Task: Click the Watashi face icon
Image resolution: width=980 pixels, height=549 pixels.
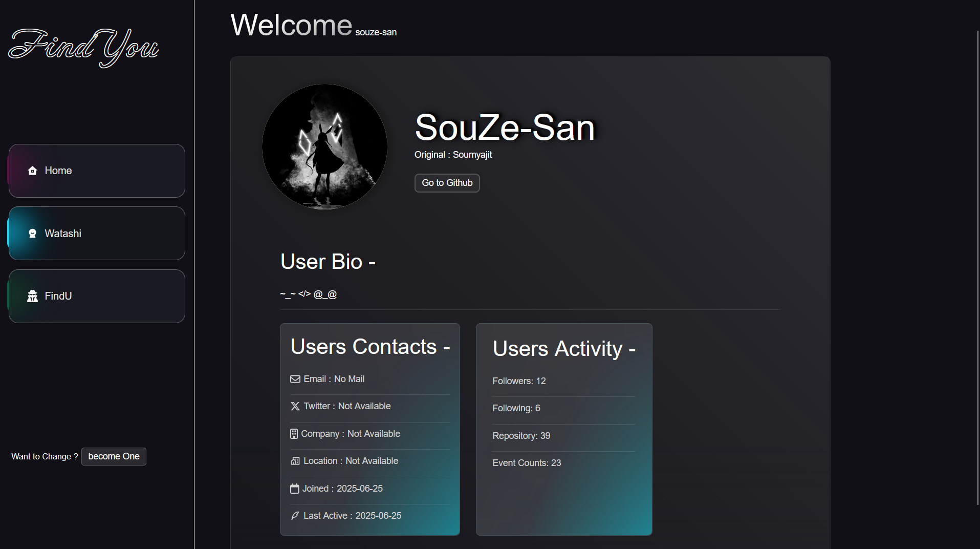Action: click(x=32, y=234)
